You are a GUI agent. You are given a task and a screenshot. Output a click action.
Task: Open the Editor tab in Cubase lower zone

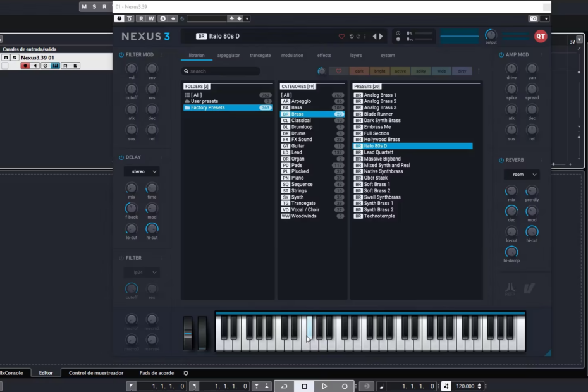46,373
